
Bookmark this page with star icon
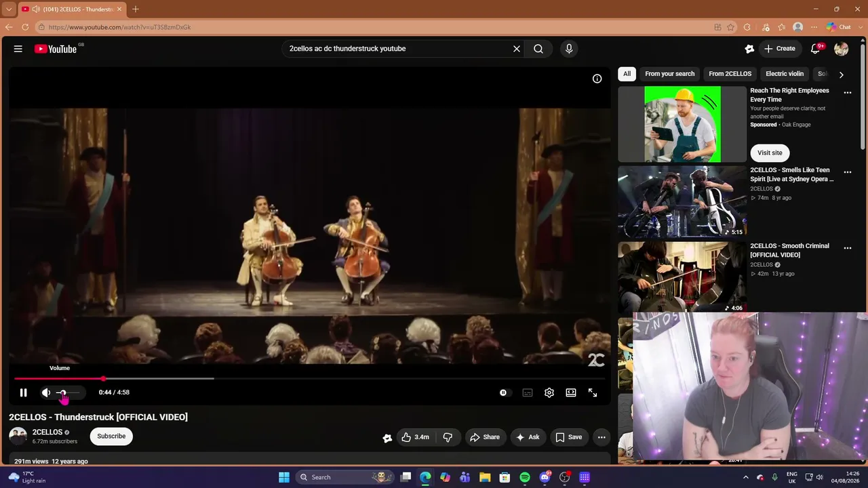click(x=731, y=27)
